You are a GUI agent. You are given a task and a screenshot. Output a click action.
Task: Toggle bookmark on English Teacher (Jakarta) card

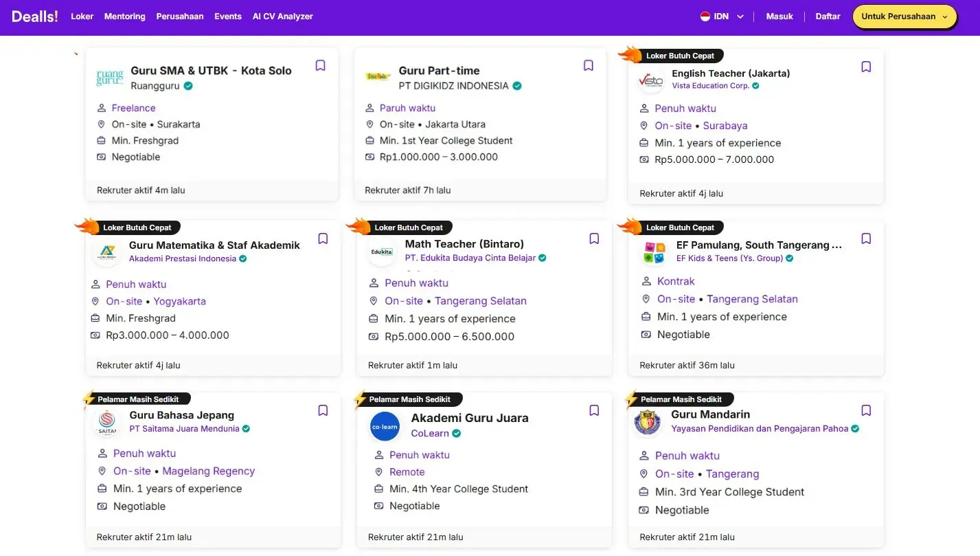[866, 67]
